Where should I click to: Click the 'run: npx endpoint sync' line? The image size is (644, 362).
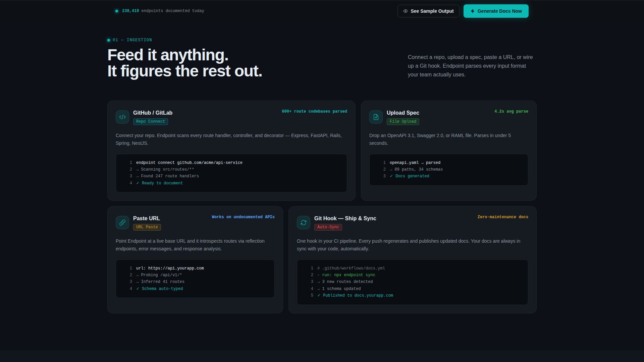point(346,275)
